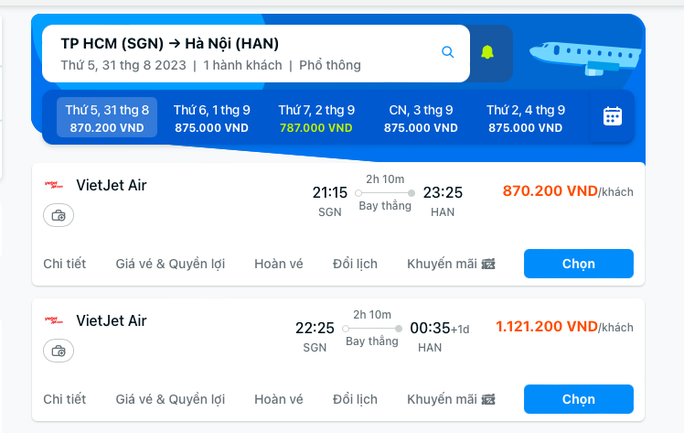Select date Thứ 5, 31 thg 8
684x433 pixels.
(x=107, y=118)
